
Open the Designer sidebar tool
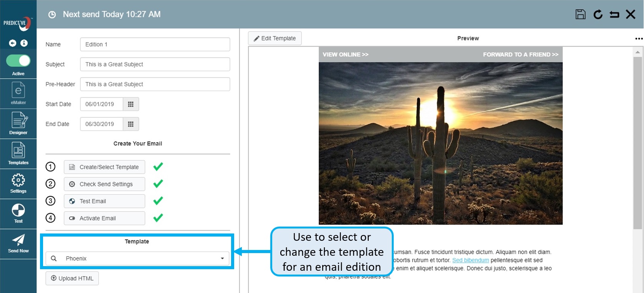18,123
